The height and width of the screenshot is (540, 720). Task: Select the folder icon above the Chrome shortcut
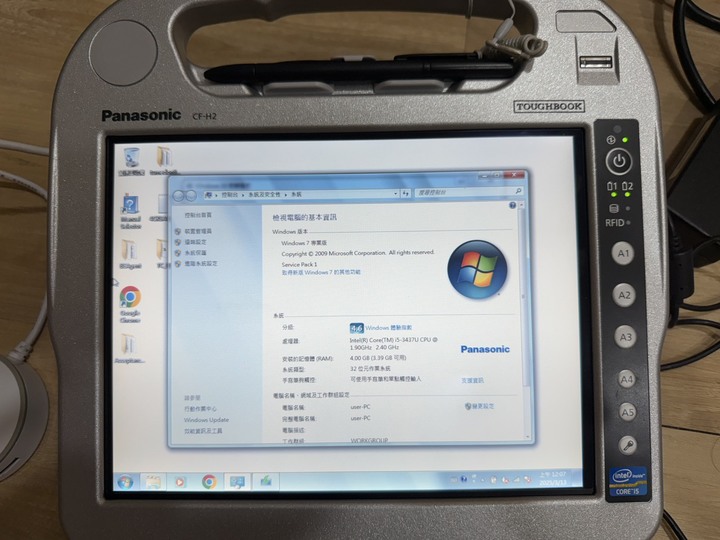[130, 253]
